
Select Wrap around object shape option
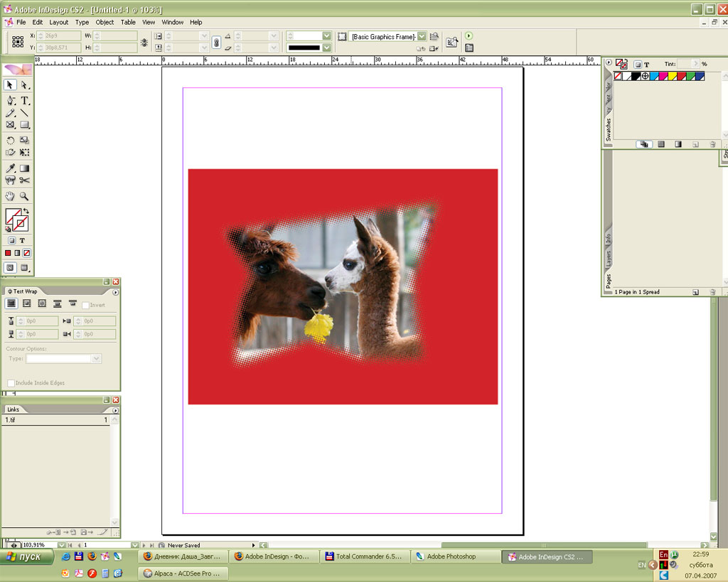click(x=42, y=303)
